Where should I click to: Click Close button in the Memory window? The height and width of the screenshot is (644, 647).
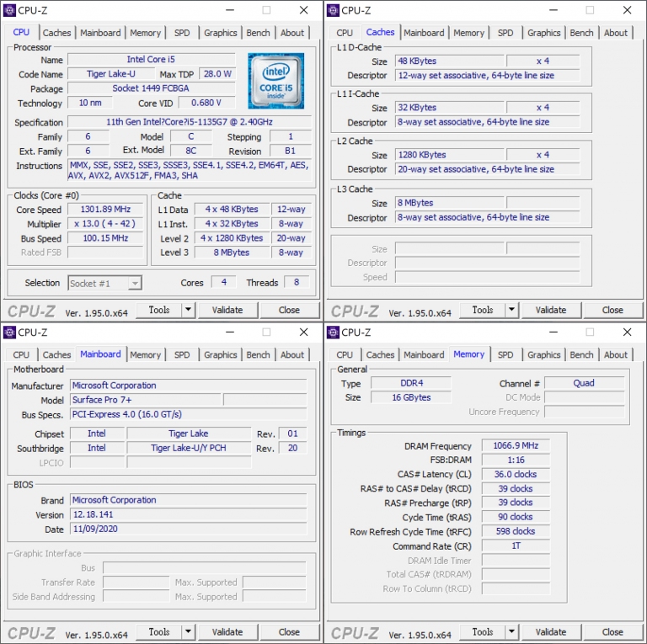pyautogui.click(x=612, y=632)
